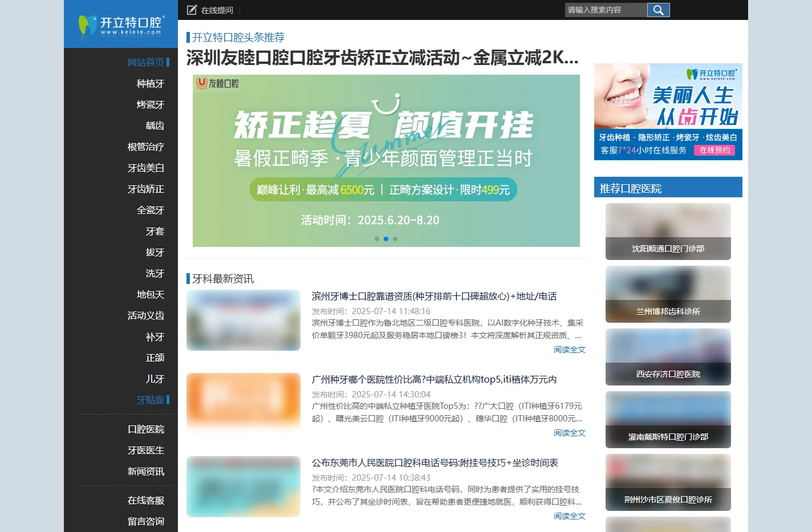The width and height of the screenshot is (812, 532).
Task: Click 阅读全文 for 滨州牙博士 article
Action: [x=570, y=350]
